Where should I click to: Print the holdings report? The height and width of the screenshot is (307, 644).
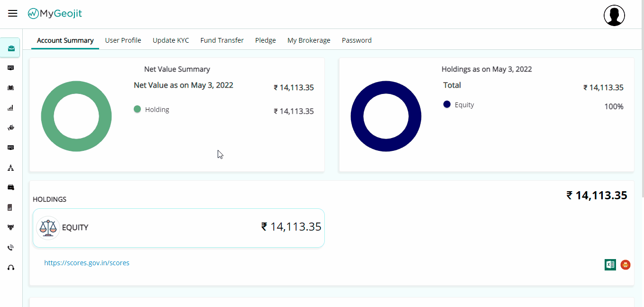tap(626, 265)
